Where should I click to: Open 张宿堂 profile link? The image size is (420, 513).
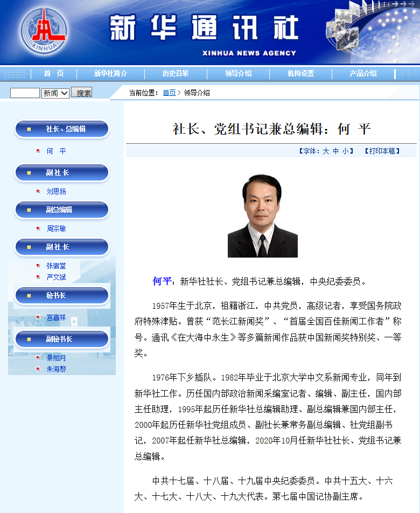click(x=56, y=266)
